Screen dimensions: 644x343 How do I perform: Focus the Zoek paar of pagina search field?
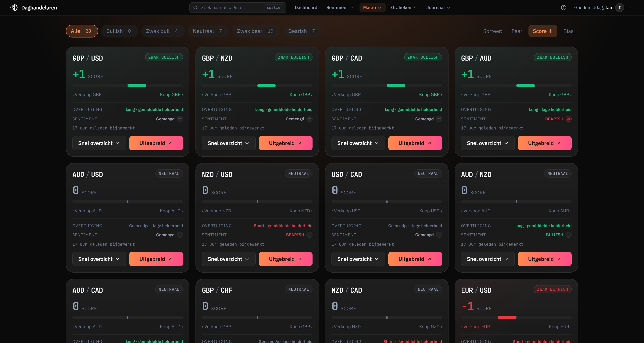click(x=238, y=8)
